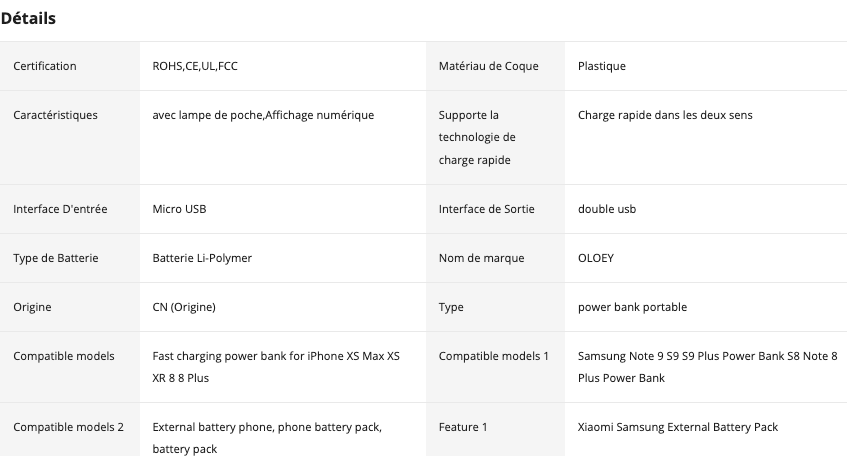This screenshot has height=456, width=847.
Task: Click the iPhone XS Max compatible models text
Action: [x=276, y=367]
